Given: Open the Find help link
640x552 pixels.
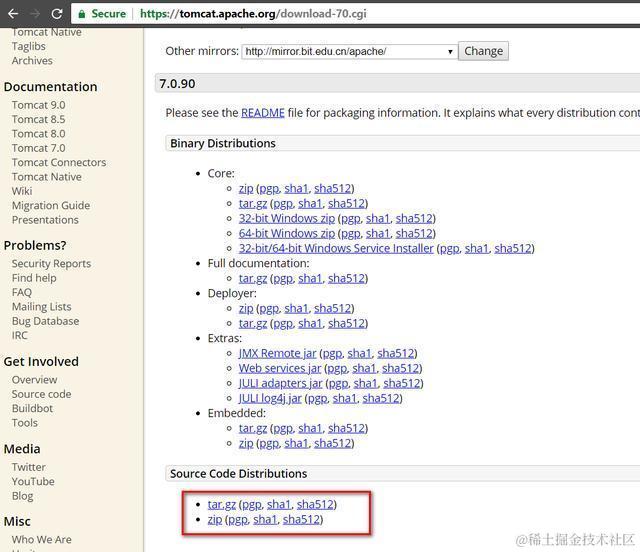Looking at the screenshot, I should (x=34, y=278).
